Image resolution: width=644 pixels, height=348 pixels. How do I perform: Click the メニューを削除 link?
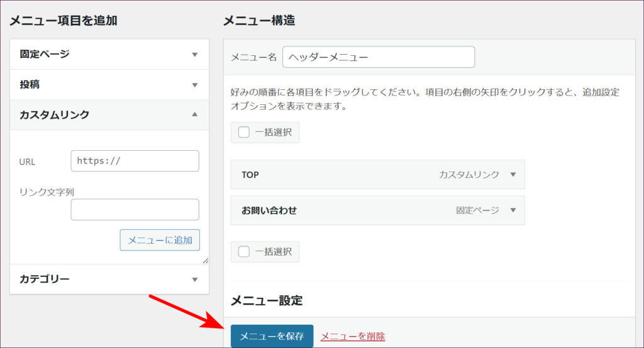353,337
